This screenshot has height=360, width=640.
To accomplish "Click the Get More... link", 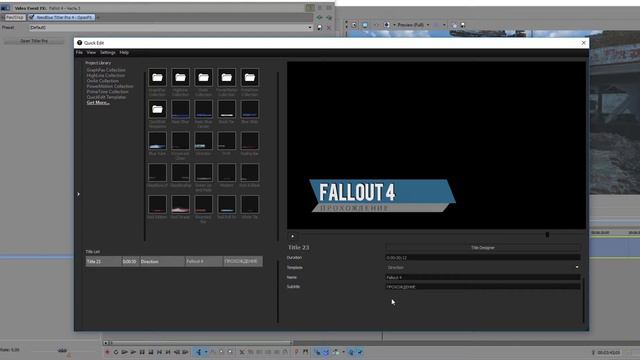I will (x=98, y=102).
